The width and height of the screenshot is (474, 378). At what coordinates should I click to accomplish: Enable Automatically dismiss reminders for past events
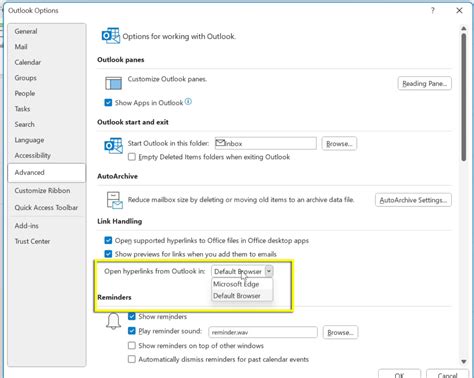[x=132, y=359]
